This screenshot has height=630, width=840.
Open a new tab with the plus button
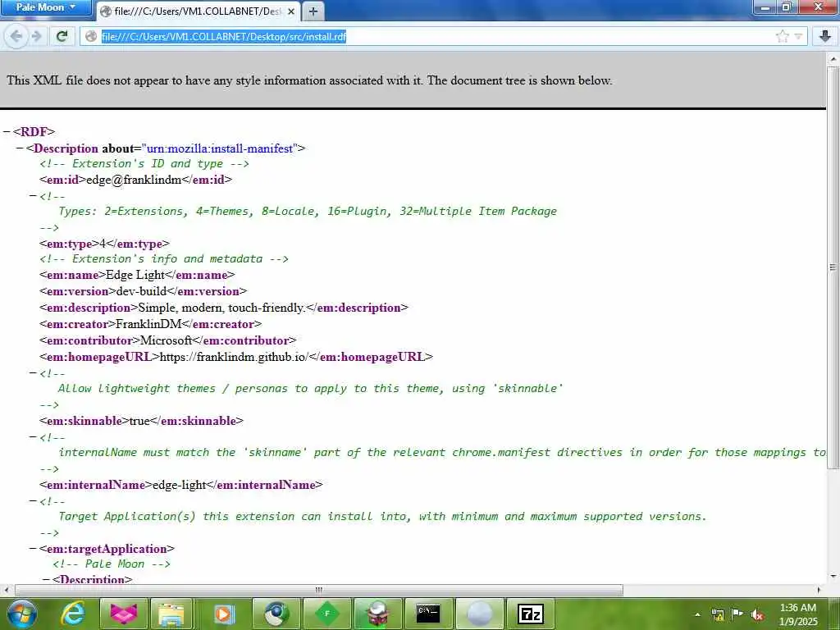click(x=313, y=11)
